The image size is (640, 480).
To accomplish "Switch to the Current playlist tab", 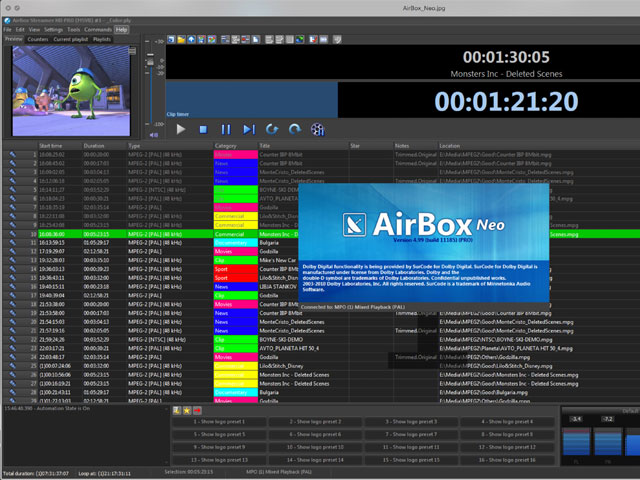I will tap(71, 39).
